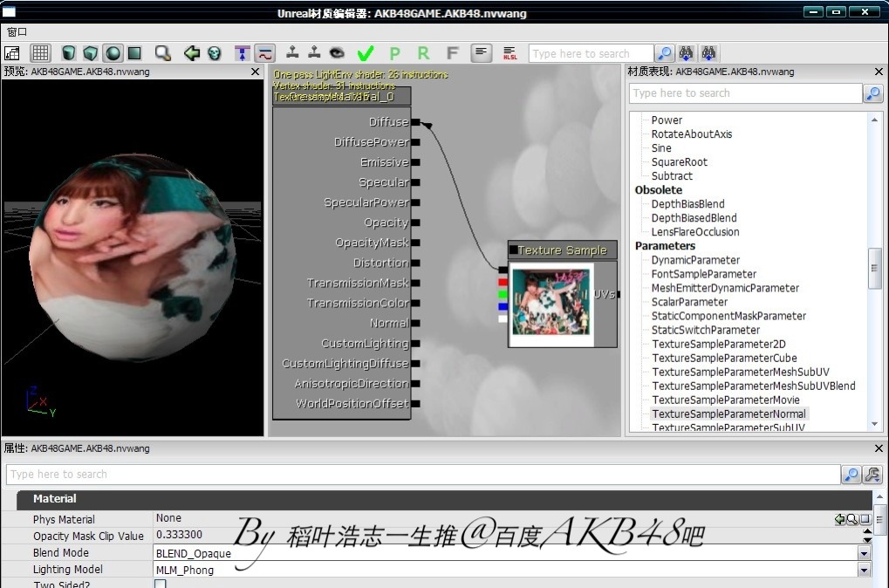Click the expressions panel search magnifier button
This screenshot has height=588, width=889.
(873, 93)
